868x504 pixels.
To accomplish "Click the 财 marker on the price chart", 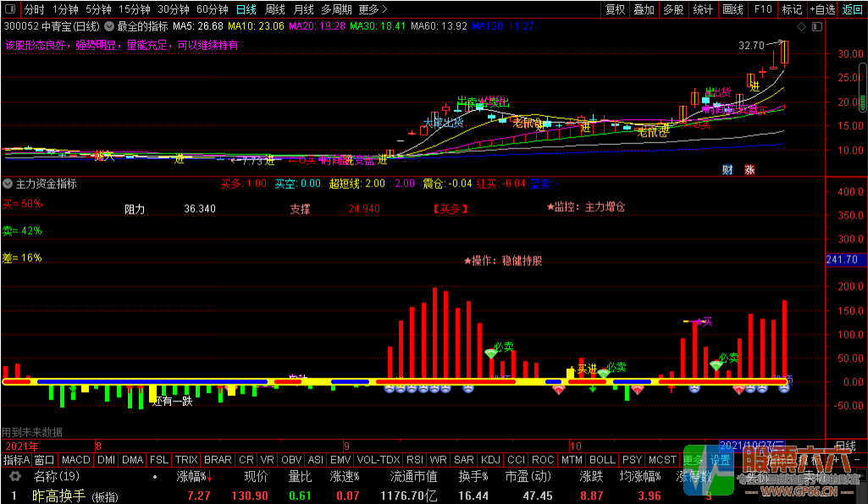I will (x=727, y=169).
